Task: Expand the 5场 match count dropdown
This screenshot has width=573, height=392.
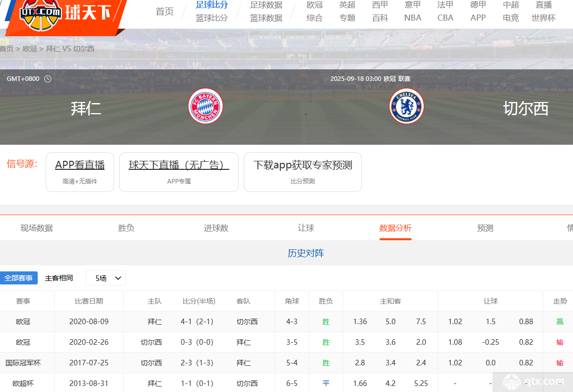Action: coord(106,278)
